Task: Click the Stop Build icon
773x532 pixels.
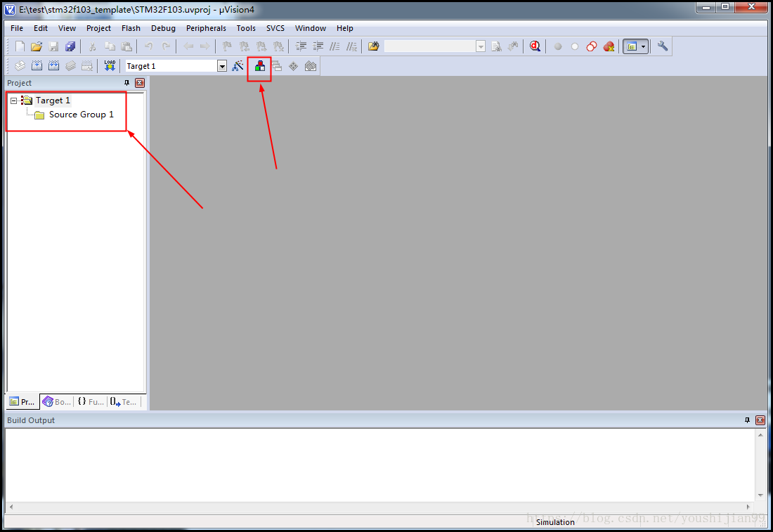Action: [x=86, y=65]
